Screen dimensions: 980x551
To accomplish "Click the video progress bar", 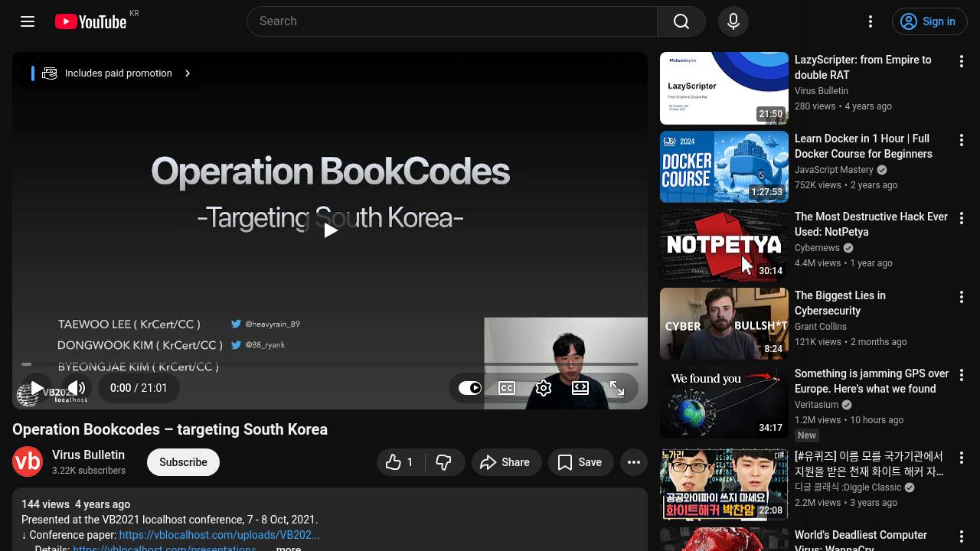I will (x=330, y=364).
